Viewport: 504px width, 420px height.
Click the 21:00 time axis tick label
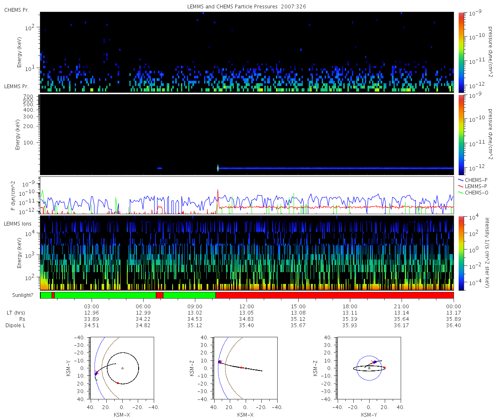(402, 306)
